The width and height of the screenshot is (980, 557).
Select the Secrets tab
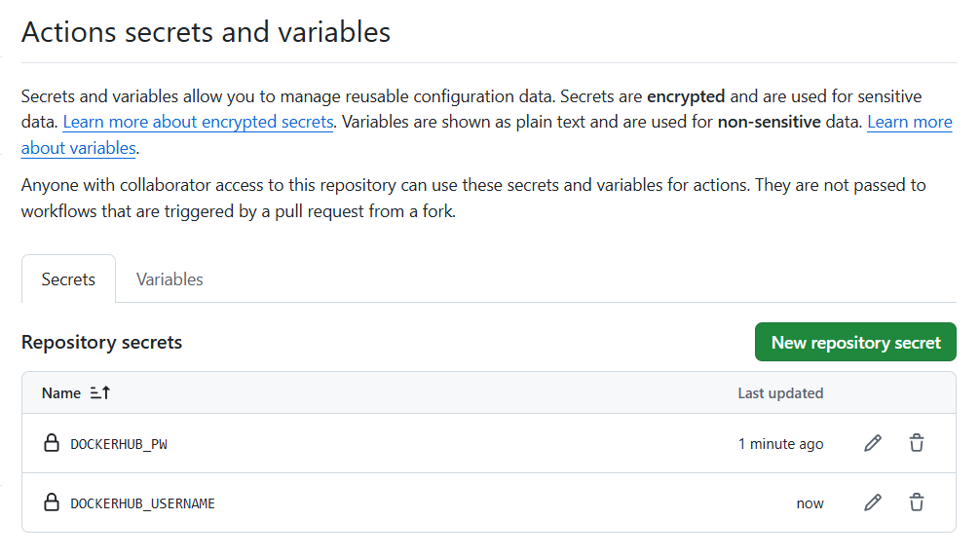(68, 279)
